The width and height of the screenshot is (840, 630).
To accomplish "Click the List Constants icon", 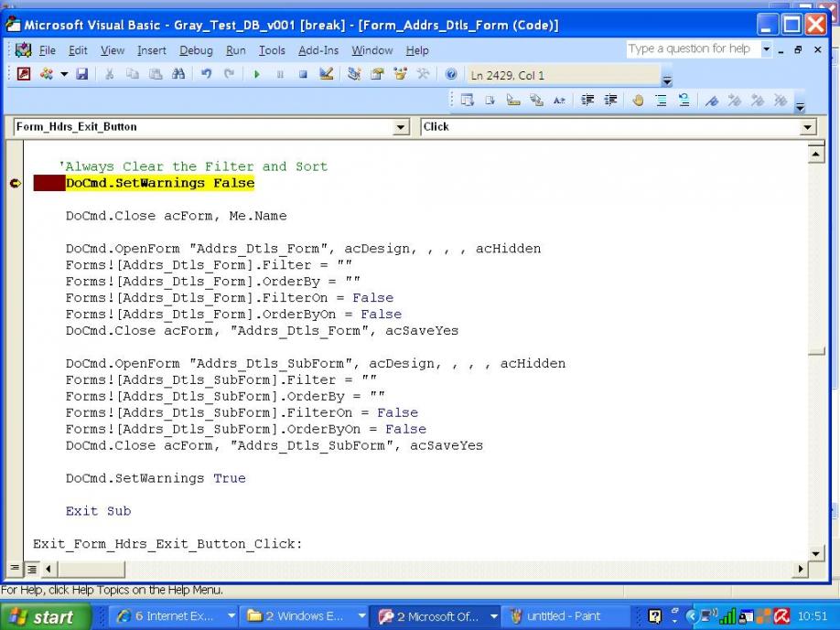I will (490, 100).
